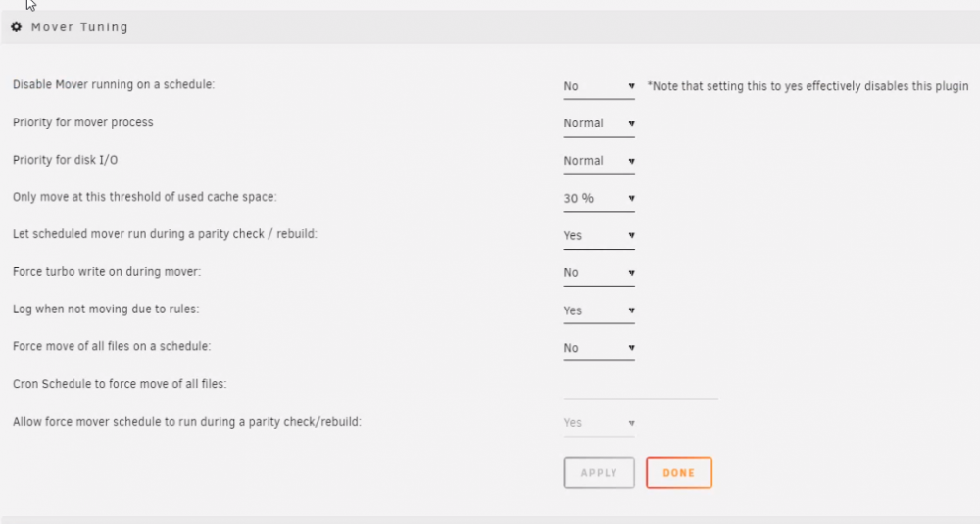Open Priority for disk I/O dropdown
Image resolution: width=980 pixels, height=524 pixels.
(599, 162)
